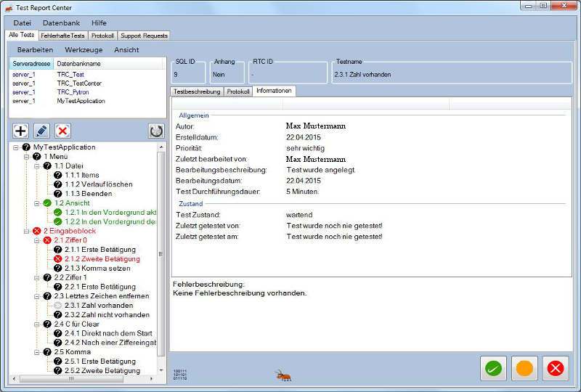Click question icon of 1.1.1 Items
581x392 pixels.
pos(58,175)
